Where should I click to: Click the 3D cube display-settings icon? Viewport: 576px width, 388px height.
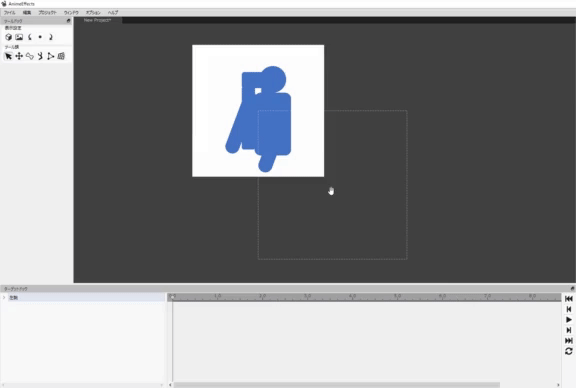pos(8,37)
